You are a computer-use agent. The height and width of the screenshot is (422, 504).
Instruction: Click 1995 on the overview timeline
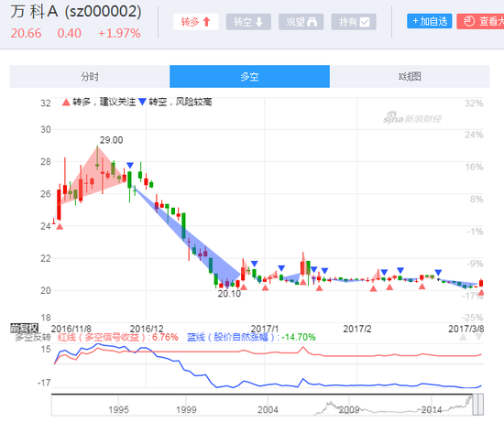click(x=118, y=410)
